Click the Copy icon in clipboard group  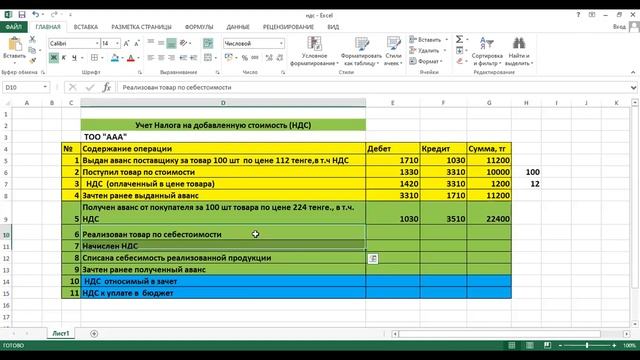(32, 50)
